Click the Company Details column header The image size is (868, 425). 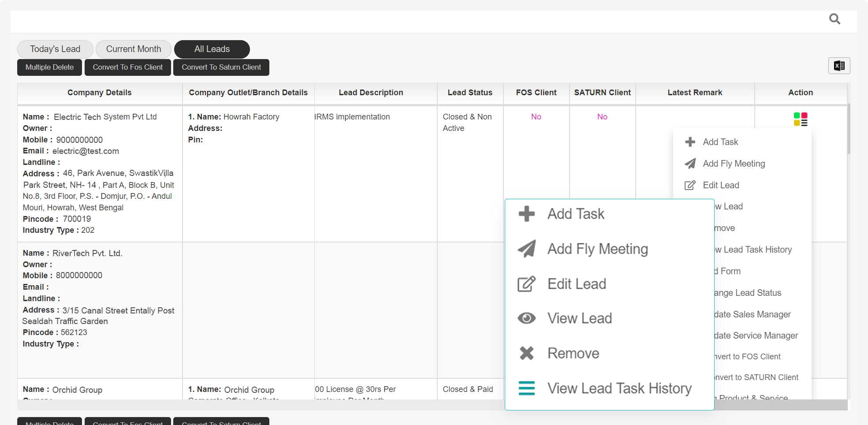(x=100, y=93)
